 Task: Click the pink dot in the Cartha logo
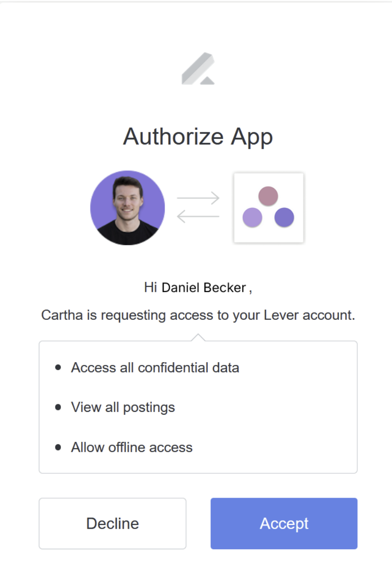268,196
